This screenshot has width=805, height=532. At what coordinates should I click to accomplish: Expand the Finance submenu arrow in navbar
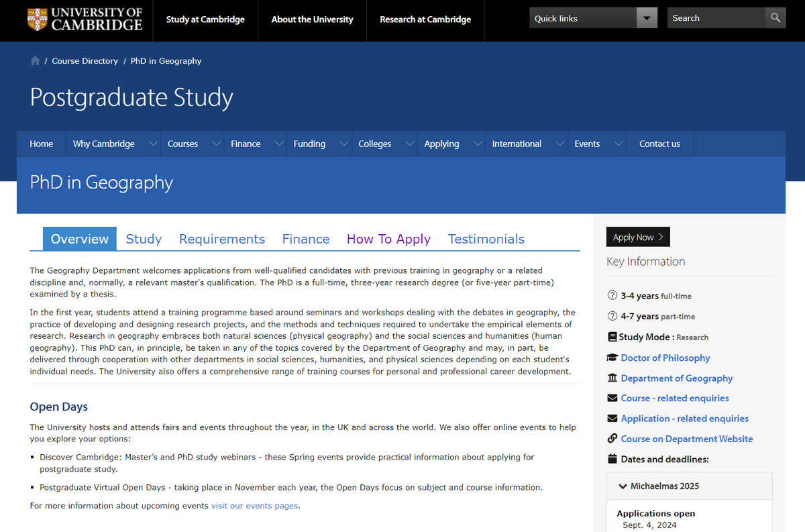(x=279, y=144)
